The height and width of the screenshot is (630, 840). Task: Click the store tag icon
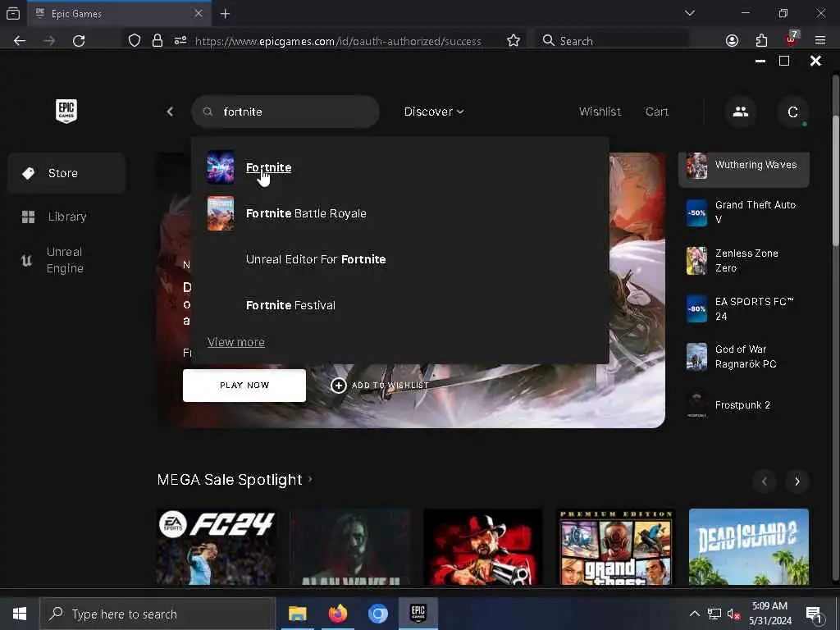coord(28,173)
